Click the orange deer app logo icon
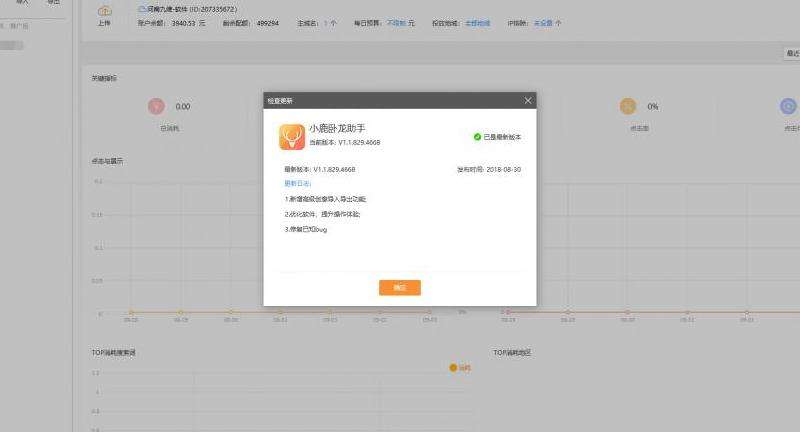The image size is (800, 432). [292, 137]
